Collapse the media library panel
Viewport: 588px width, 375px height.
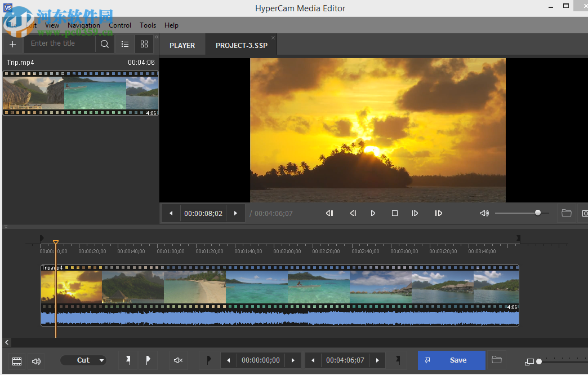pos(157,36)
